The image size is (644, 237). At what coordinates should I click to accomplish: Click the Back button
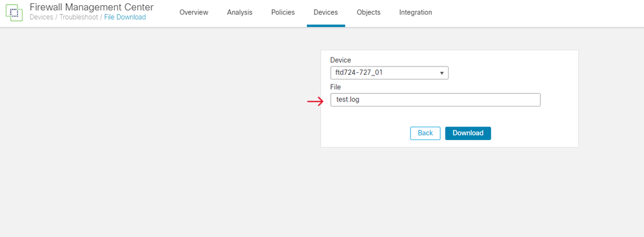pos(425,133)
